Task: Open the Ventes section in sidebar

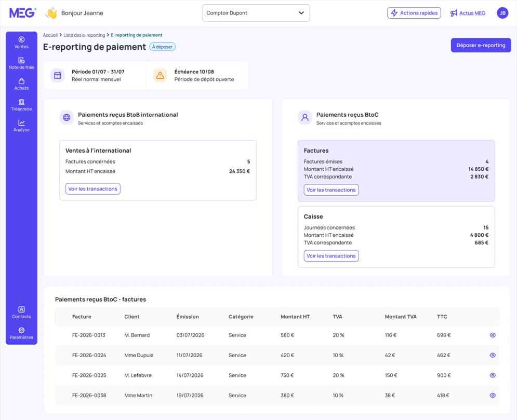Action: point(21,43)
